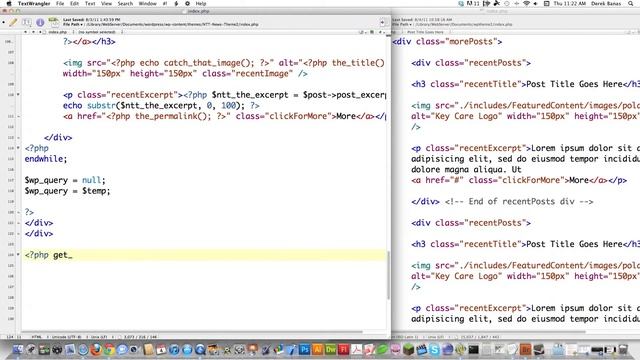The image size is (640, 360).
Task: Open the text options icon in toolbar
Action: tap(27, 22)
